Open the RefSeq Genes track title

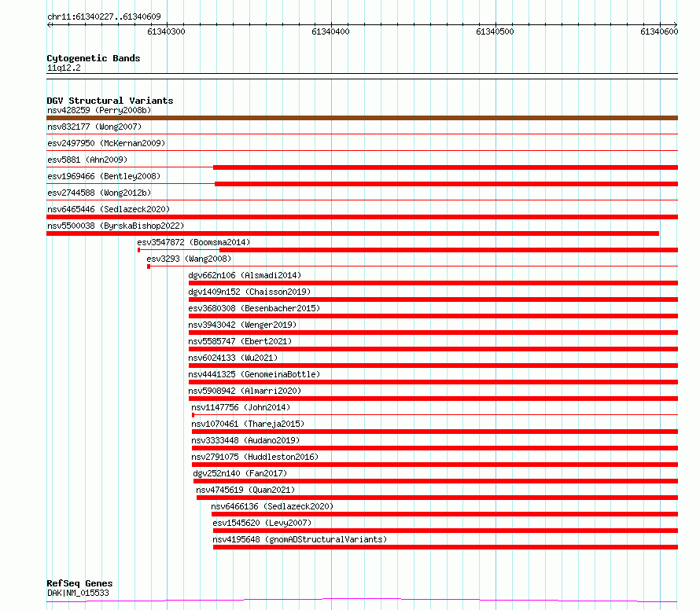[79, 583]
